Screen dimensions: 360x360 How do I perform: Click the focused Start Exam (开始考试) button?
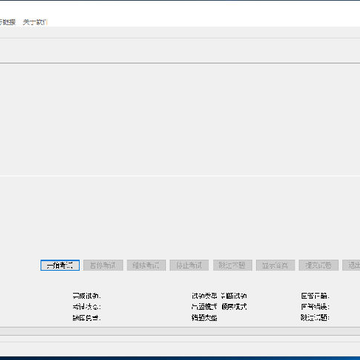(x=60, y=265)
